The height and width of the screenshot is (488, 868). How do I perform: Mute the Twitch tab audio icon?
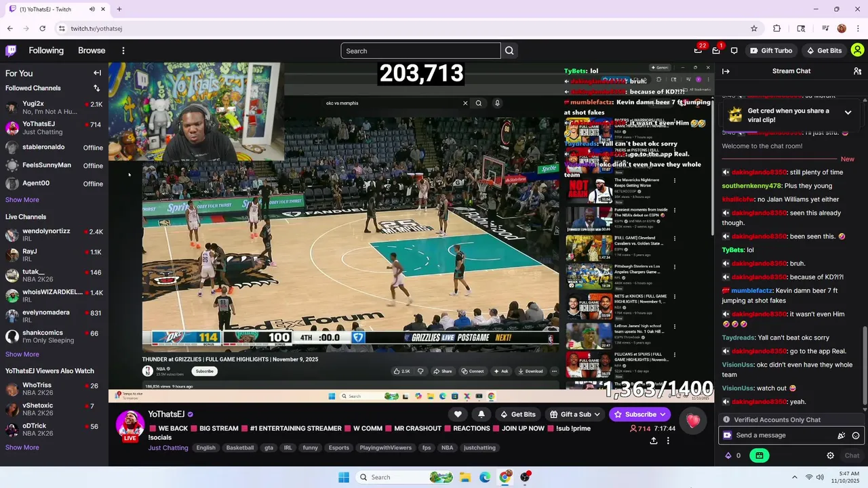pos(92,9)
